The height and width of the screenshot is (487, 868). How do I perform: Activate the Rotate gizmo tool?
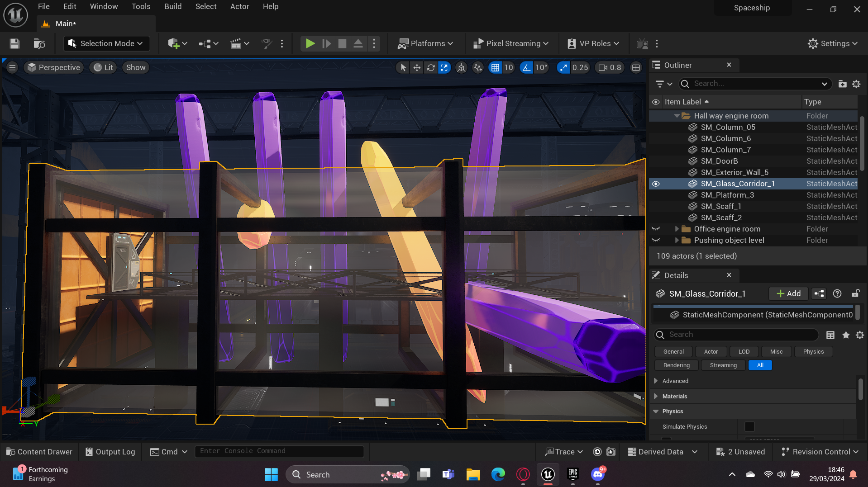point(431,67)
